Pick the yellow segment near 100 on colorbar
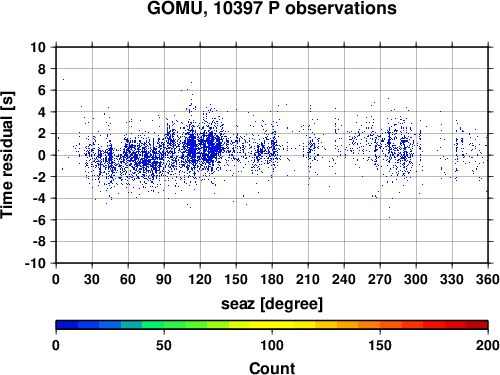The height and width of the screenshot is (375, 500). tap(272, 325)
